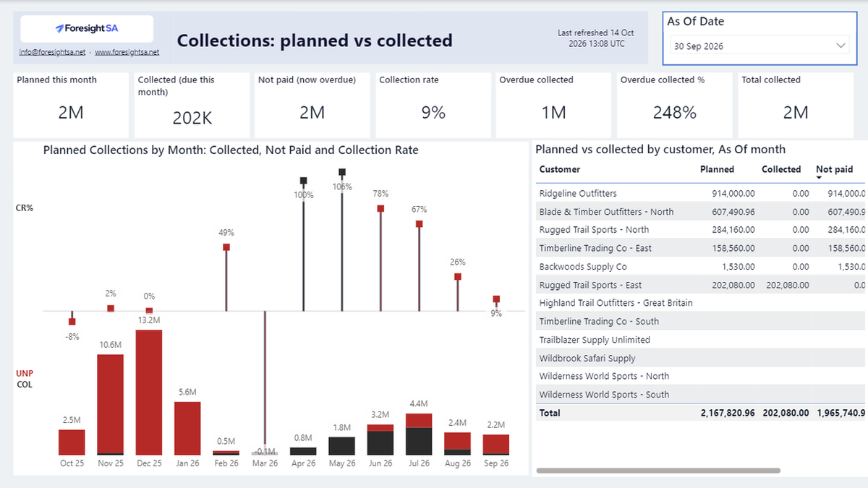This screenshot has width=868, height=488.
Task: Click the 100% collection rate marker for Apr 26
Action: (303, 181)
